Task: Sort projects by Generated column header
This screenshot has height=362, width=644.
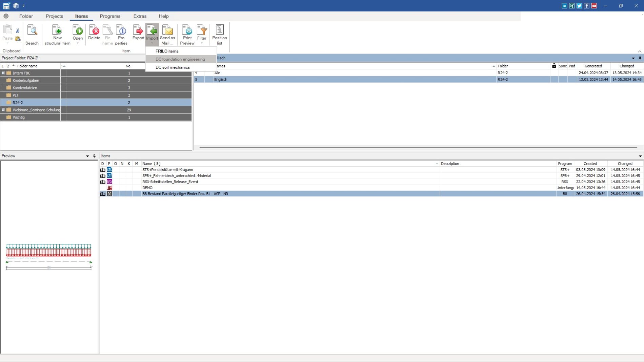Action: pyautogui.click(x=593, y=66)
